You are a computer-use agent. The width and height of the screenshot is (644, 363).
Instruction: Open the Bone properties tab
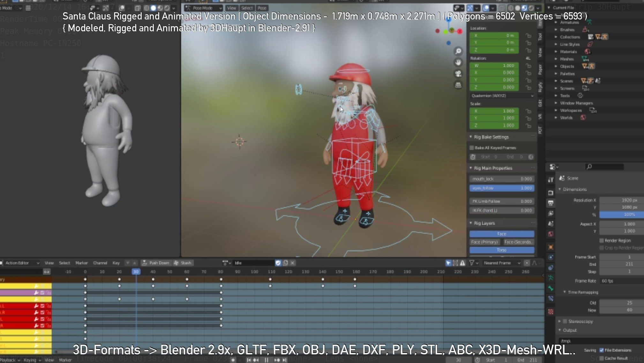coord(550,288)
